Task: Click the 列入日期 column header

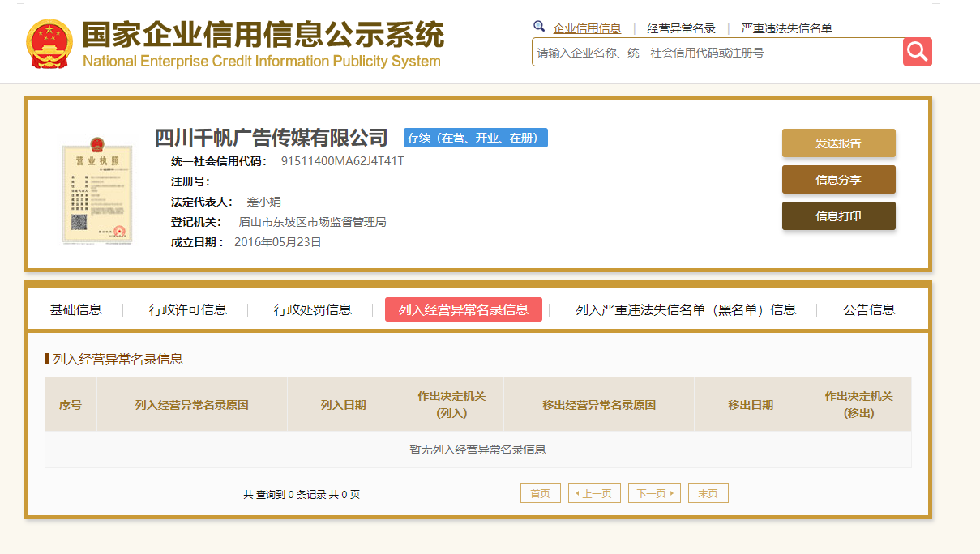Action: [x=344, y=404]
